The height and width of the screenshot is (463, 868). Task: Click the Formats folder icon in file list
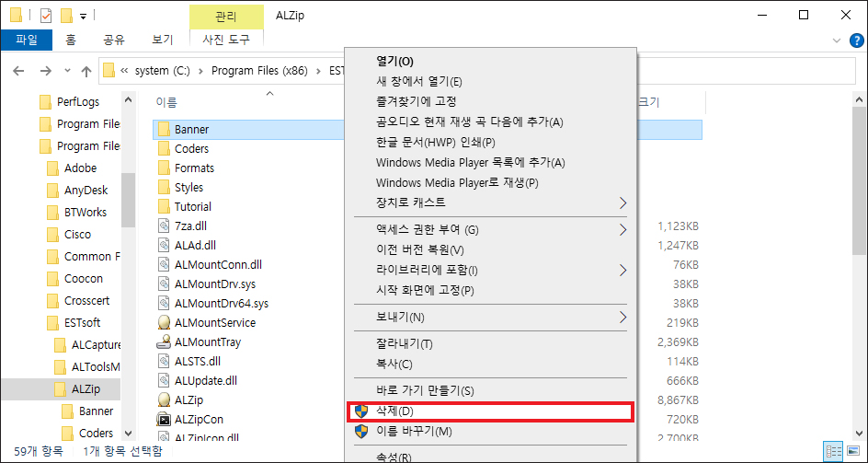[164, 168]
